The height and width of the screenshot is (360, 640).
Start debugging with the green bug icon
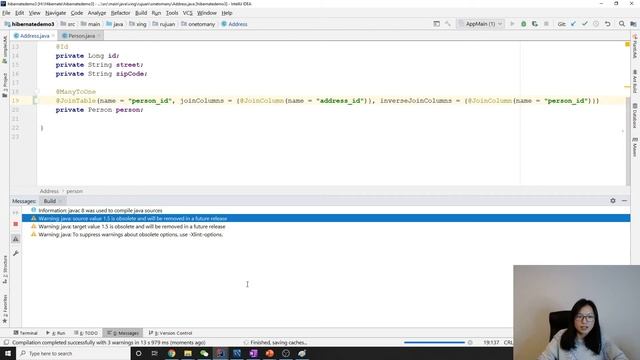(524, 24)
